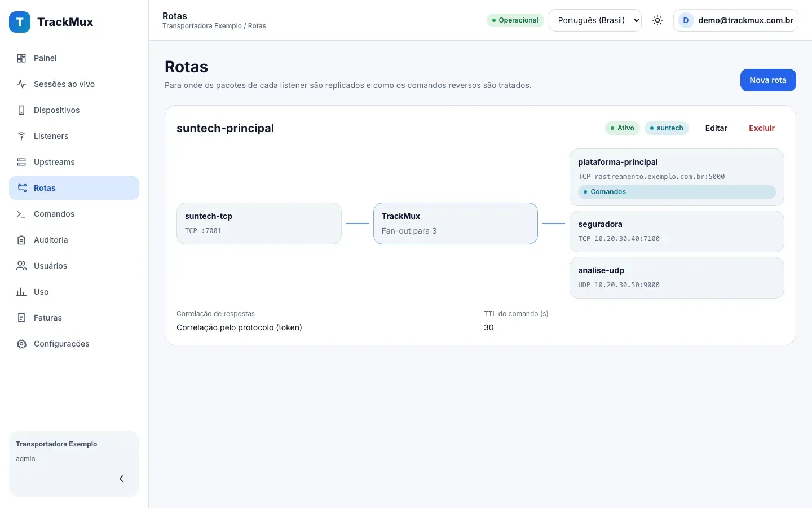Click the address rastreamento.exemplo.com.br:5000
Image resolution: width=812 pixels, height=508 pixels.
660,177
